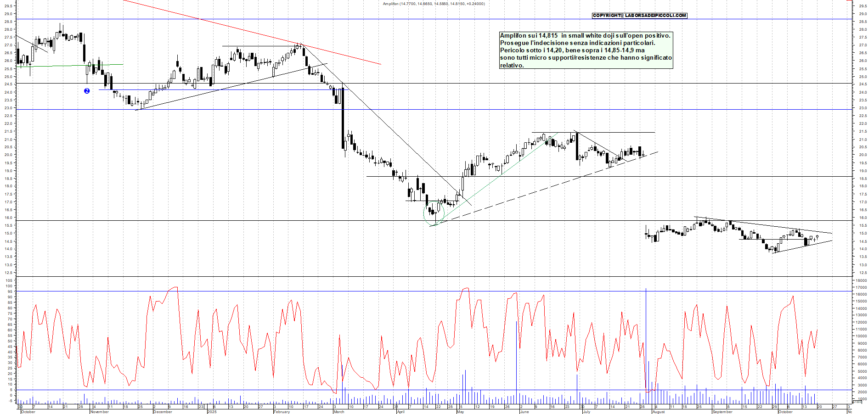The width and height of the screenshot is (868, 414).
Task: Click the Amplifon price title at top
Action: tap(434, 4)
